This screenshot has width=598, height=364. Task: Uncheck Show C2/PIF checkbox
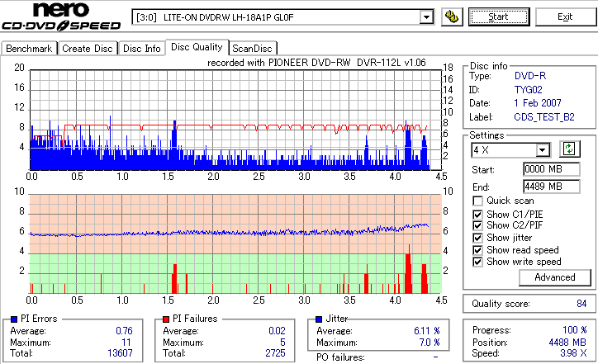477,225
